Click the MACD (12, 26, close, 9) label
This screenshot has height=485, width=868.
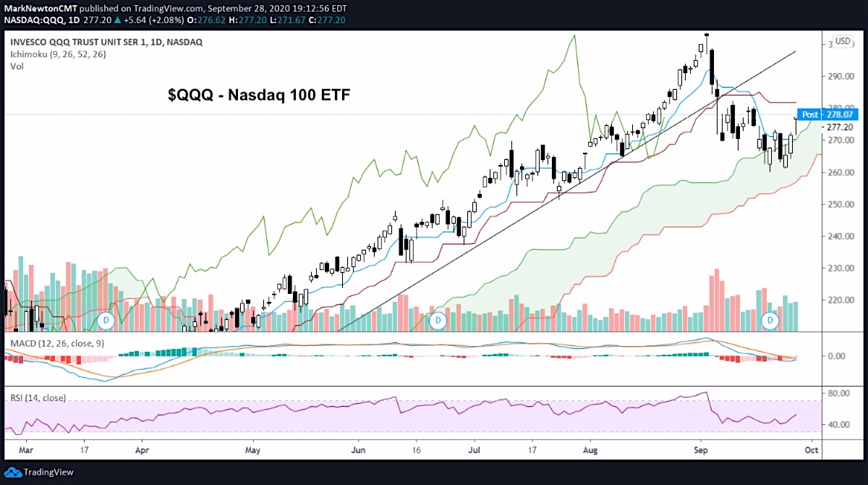click(x=56, y=342)
